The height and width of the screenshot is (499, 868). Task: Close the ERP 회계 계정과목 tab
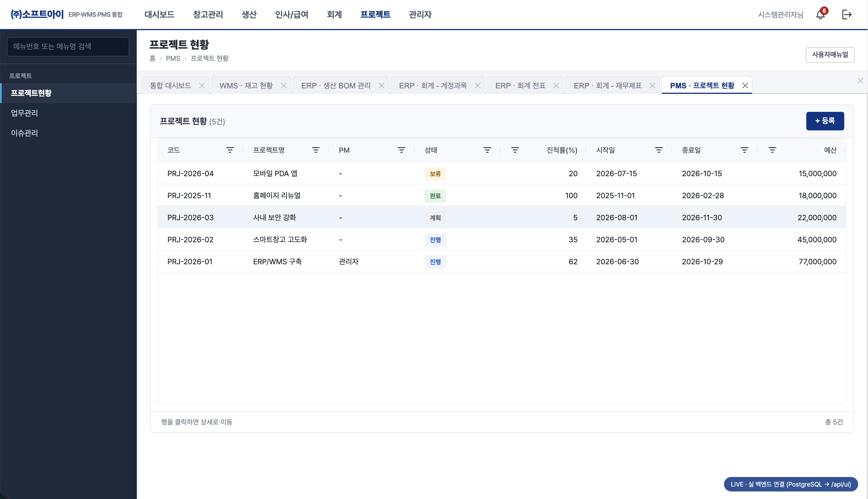tap(477, 86)
